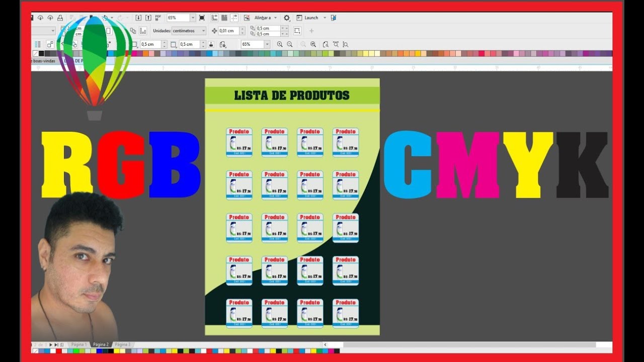Viewport: 644px width, 362px height.
Task: Select the LISTA DE PRODUTOS title text
Action: pos(292,95)
